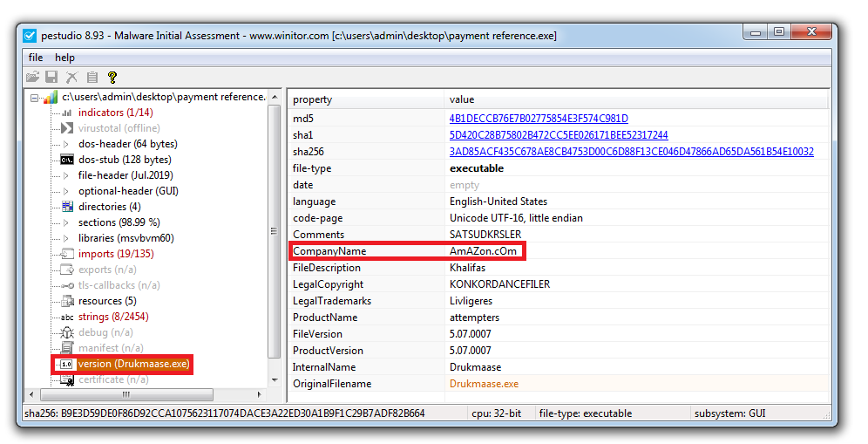Click the manifest document icon
Image resolution: width=868 pixels, height=444 pixels.
[67, 348]
